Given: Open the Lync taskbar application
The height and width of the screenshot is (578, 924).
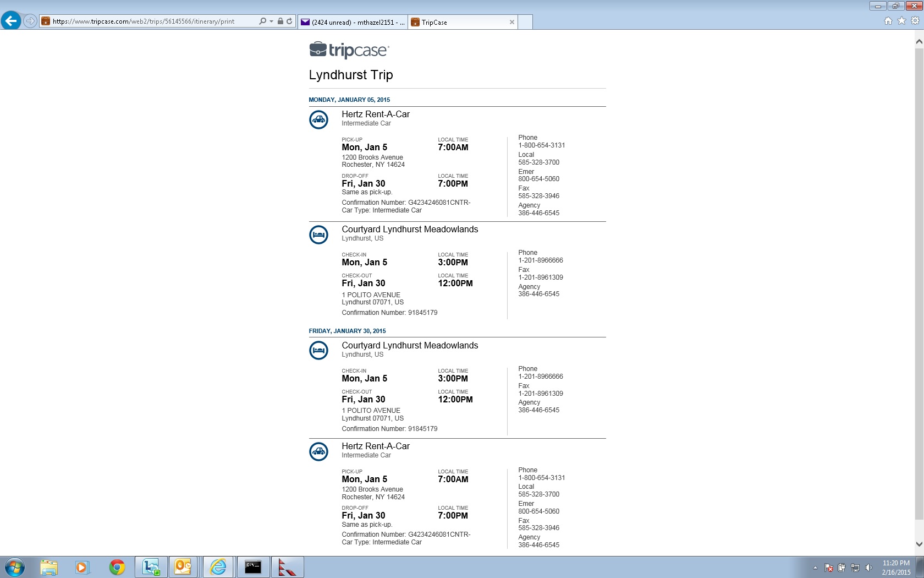Looking at the screenshot, I should pos(151,567).
